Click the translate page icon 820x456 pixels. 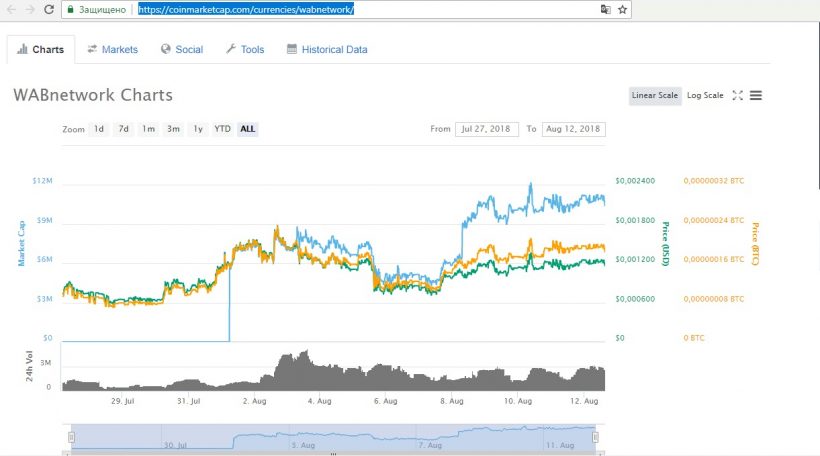(604, 9)
